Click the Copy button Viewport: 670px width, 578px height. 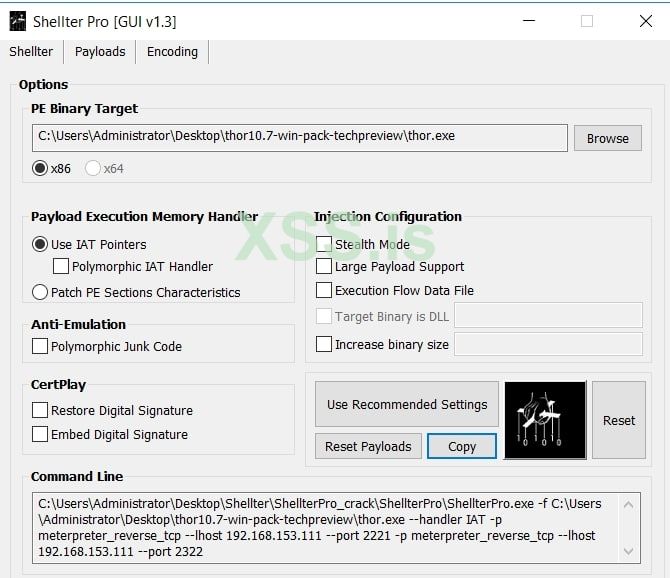pos(462,446)
